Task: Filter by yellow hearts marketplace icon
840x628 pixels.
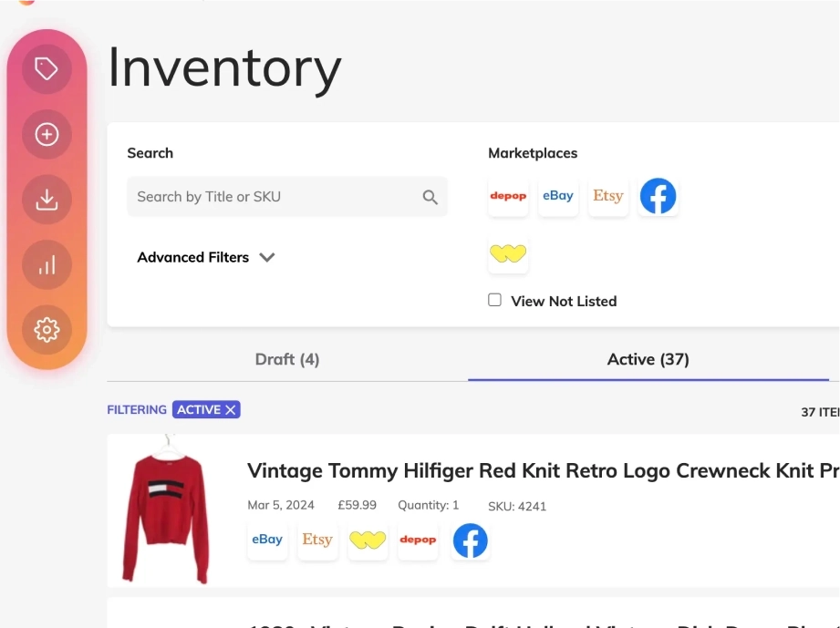Action: click(508, 253)
